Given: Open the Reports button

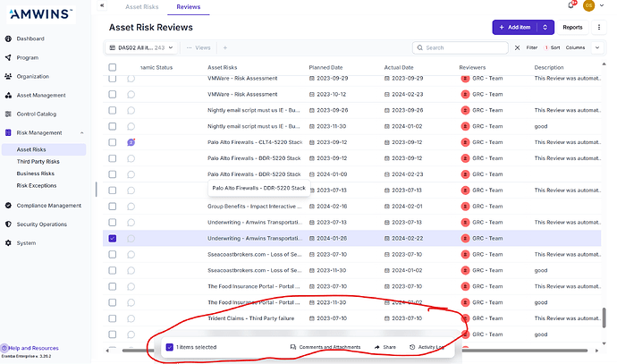Looking at the screenshot, I should pos(572,27).
